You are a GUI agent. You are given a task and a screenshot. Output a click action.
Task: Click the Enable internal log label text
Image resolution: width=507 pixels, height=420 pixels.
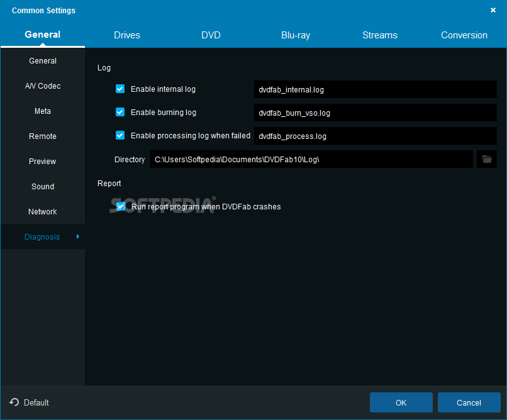point(163,89)
